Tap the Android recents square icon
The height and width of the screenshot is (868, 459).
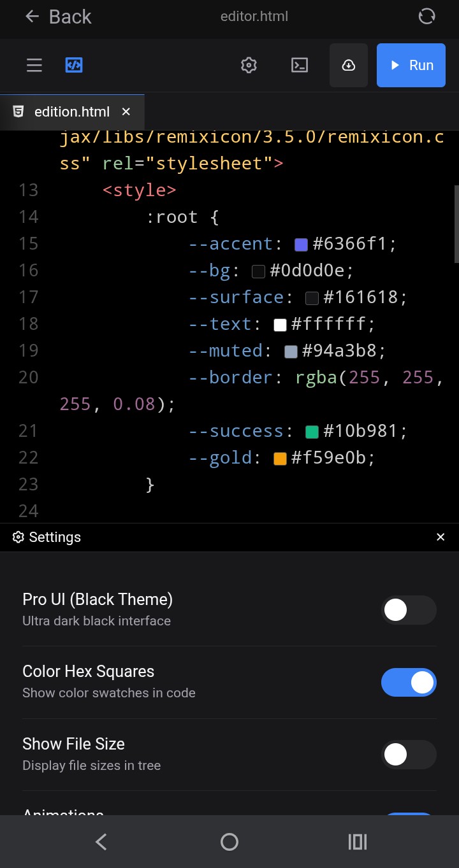click(357, 841)
